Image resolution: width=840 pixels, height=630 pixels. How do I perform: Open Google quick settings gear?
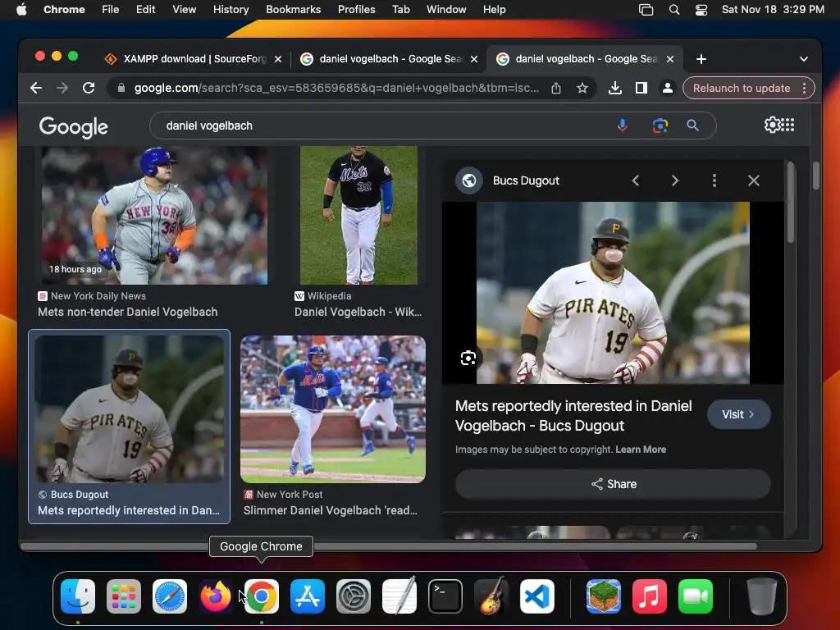click(x=772, y=125)
